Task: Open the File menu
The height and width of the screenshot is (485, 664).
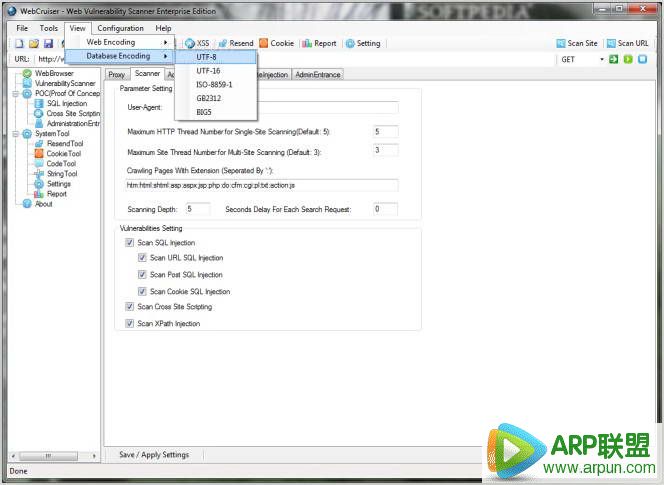Action: (22, 28)
